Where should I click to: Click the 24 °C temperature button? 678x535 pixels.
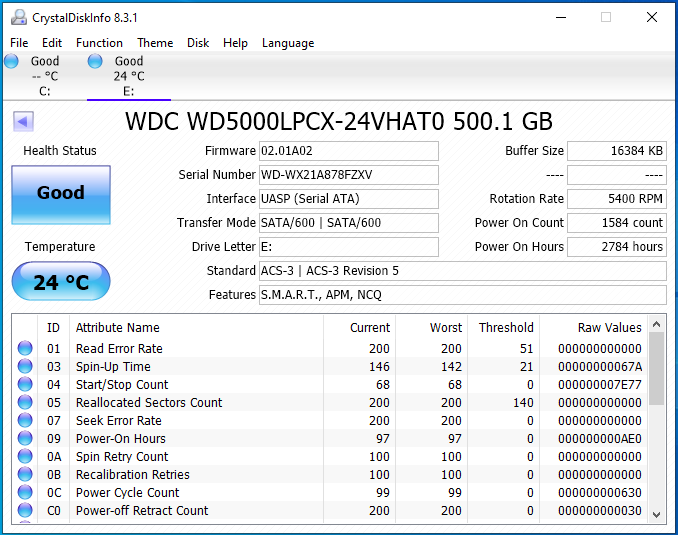61,283
